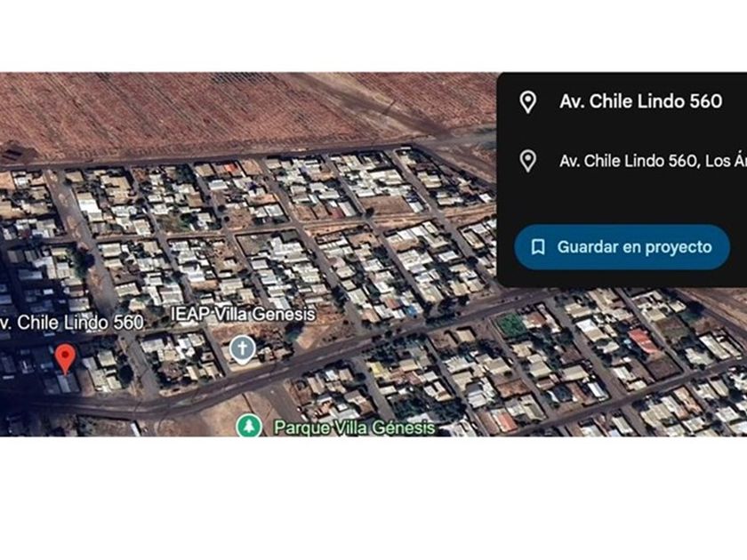Click bookmark icon inside Guardar en proyecto
The height and width of the screenshot is (560, 747).
coord(538,247)
